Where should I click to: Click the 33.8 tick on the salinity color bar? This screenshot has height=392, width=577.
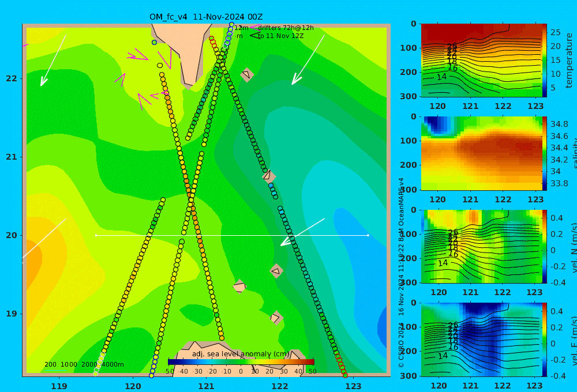tap(559, 183)
